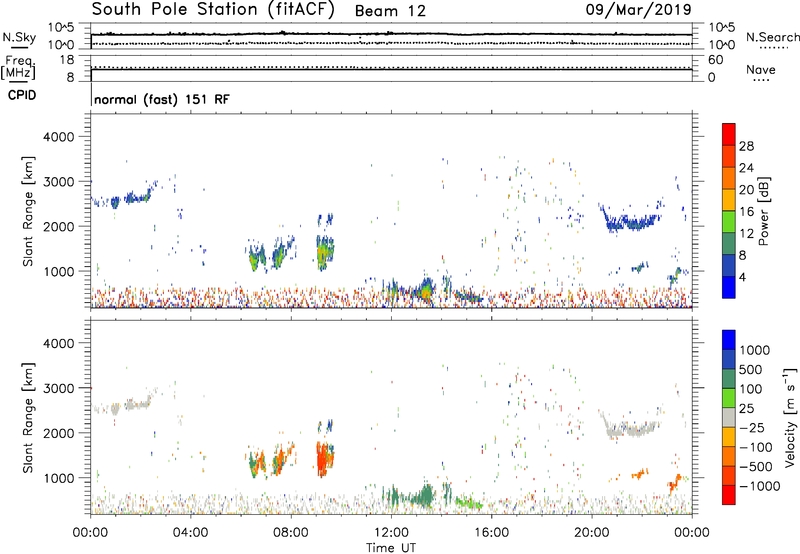800x554 pixels.
Task: Click the 08:00 time axis tick label
Action: [x=291, y=533]
